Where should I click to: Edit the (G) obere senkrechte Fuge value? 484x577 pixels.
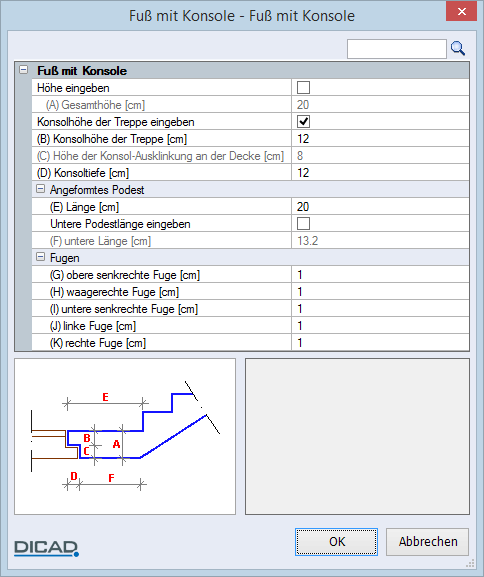380,275
